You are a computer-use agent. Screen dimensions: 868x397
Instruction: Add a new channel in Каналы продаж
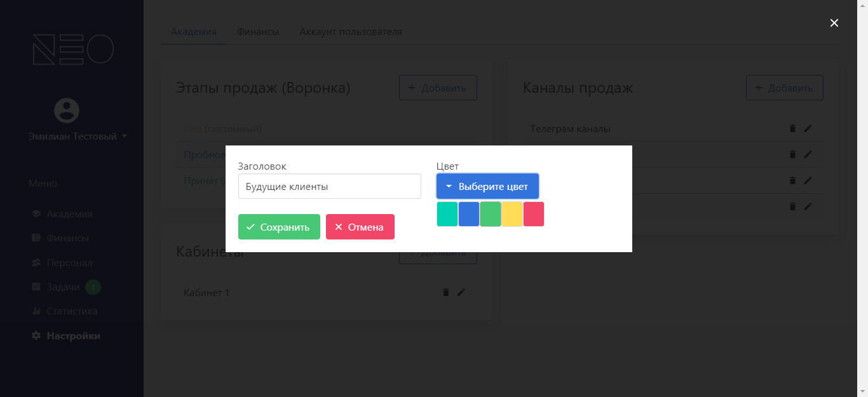click(785, 88)
